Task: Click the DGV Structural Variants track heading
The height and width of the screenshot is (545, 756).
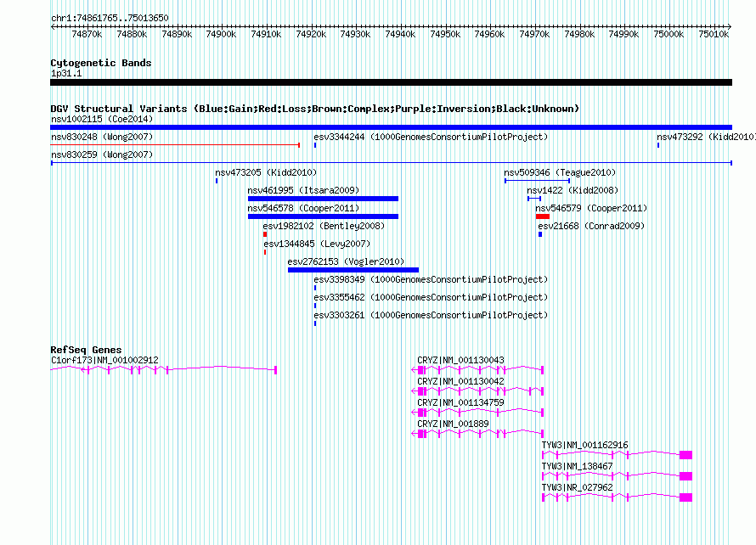Action: (315, 109)
